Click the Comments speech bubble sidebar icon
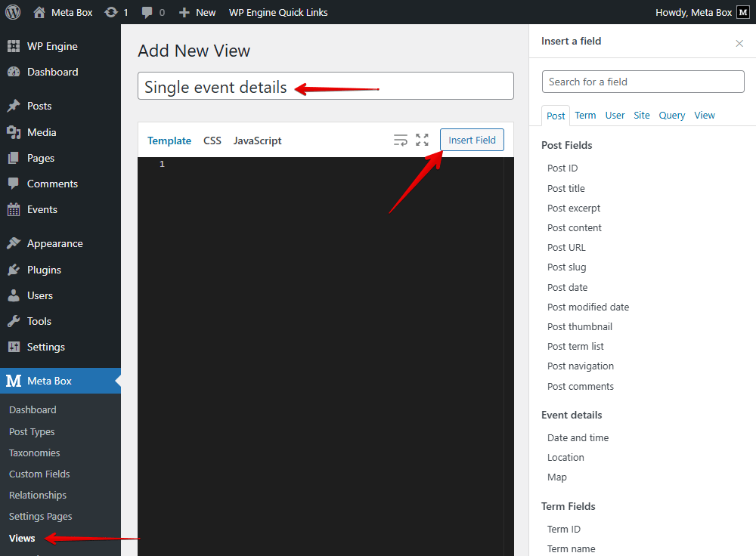Viewport: 756px width, 556px height. click(x=14, y=184)
